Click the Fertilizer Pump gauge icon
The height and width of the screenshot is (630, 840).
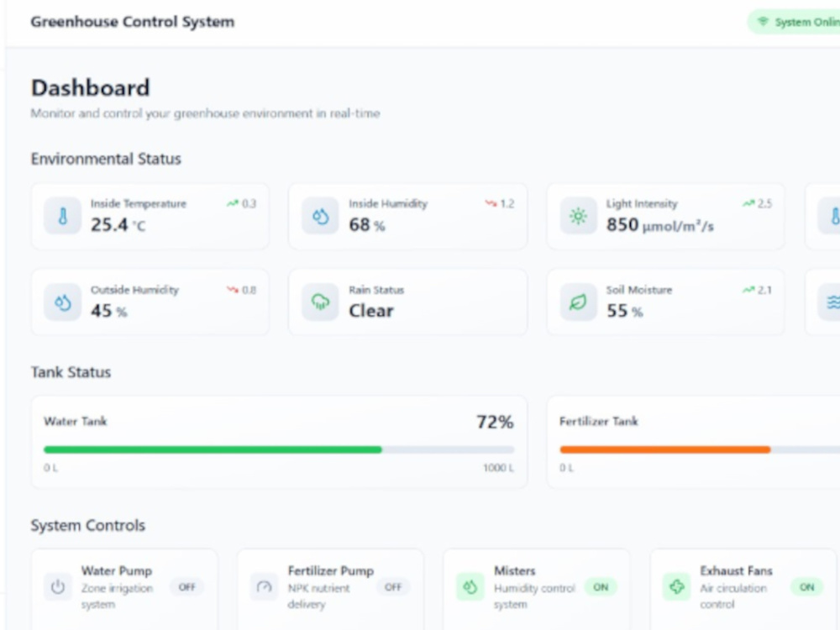tap(264, 586)
